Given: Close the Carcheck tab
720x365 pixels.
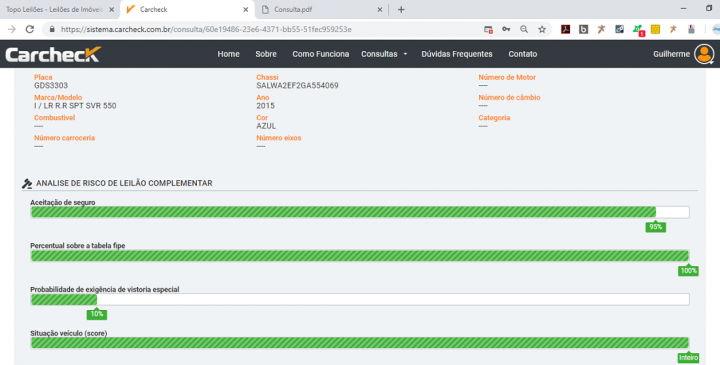Looking at the screenshot, I should click(x=246, y=9).
